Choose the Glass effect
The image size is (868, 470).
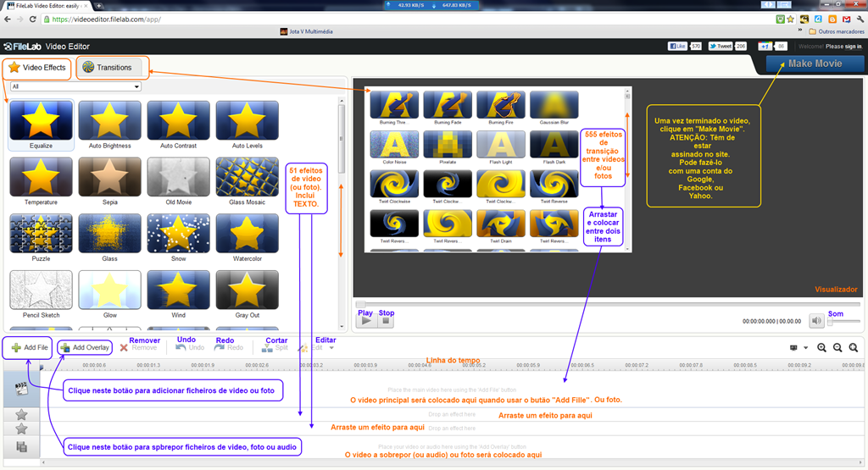[x=109, y=237]
